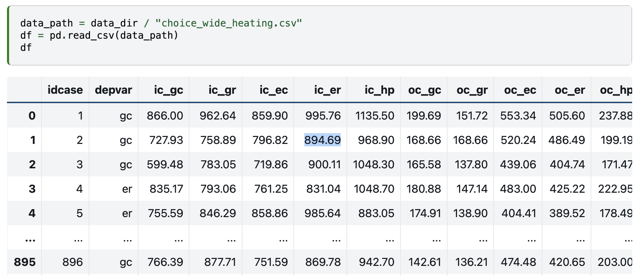644x276 pixels.
Task: Select row index 895
Action: click(x=25, y=262)
